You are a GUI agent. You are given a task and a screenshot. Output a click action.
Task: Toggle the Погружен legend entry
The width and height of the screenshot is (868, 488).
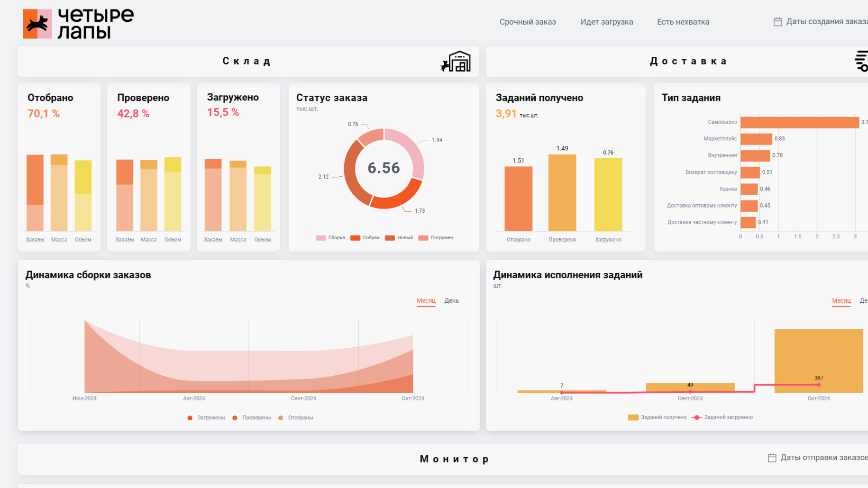click(436, 238)
